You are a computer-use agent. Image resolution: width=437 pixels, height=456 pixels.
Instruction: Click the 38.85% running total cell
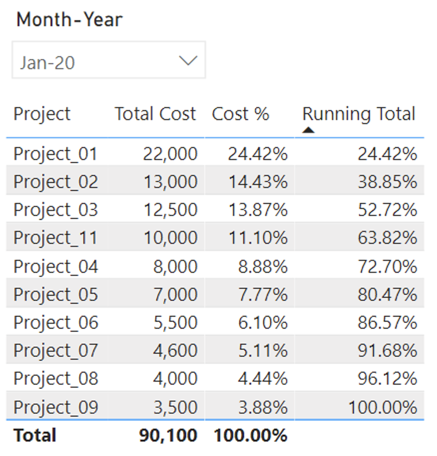(387, 182)
